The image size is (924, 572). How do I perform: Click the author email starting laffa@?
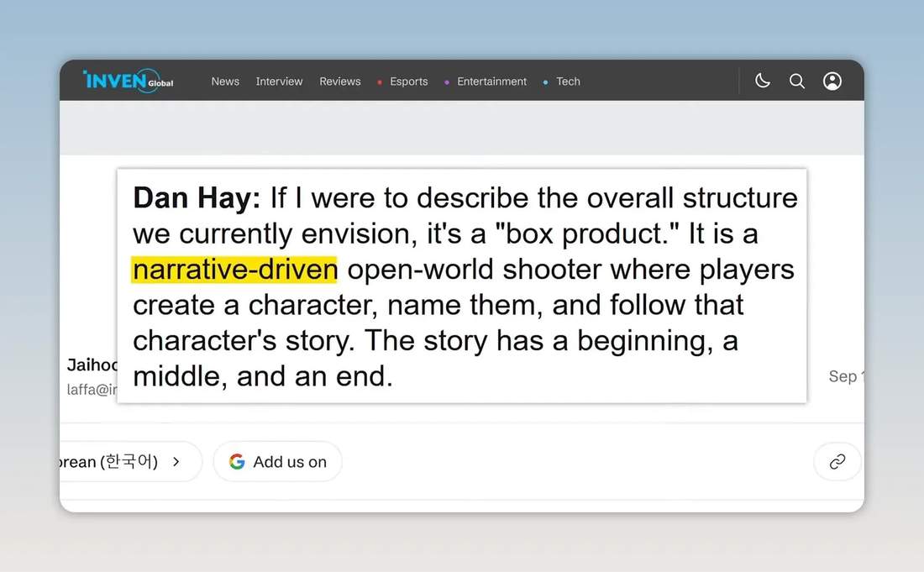point(92,390)
